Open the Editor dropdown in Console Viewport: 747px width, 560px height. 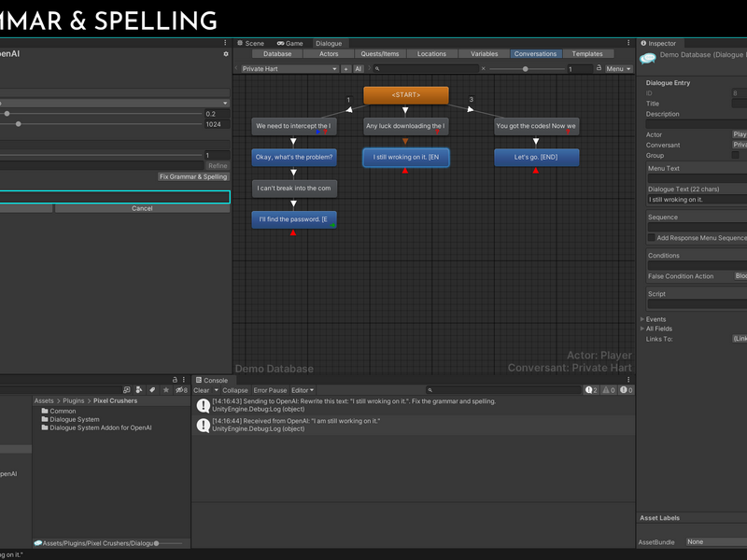(303, 390)
